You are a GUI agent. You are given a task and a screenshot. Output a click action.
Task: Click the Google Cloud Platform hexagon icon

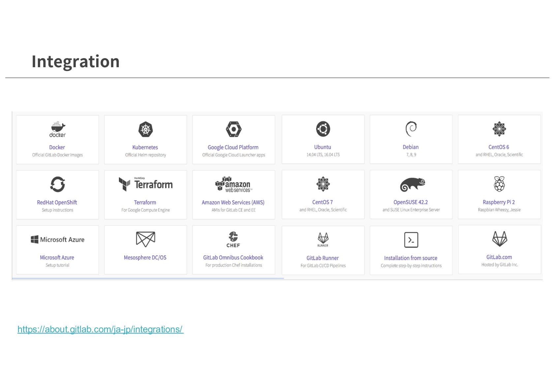233,129
